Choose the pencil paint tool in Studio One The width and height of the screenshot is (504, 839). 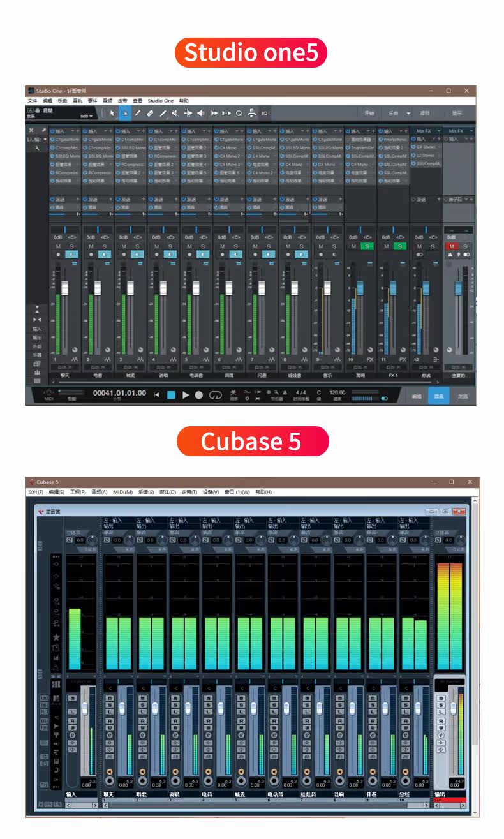click(137, 113)
